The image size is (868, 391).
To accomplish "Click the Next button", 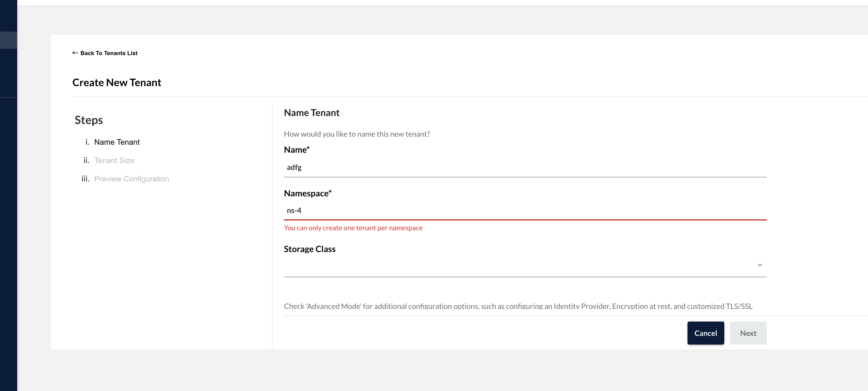I will pos(748,333).
